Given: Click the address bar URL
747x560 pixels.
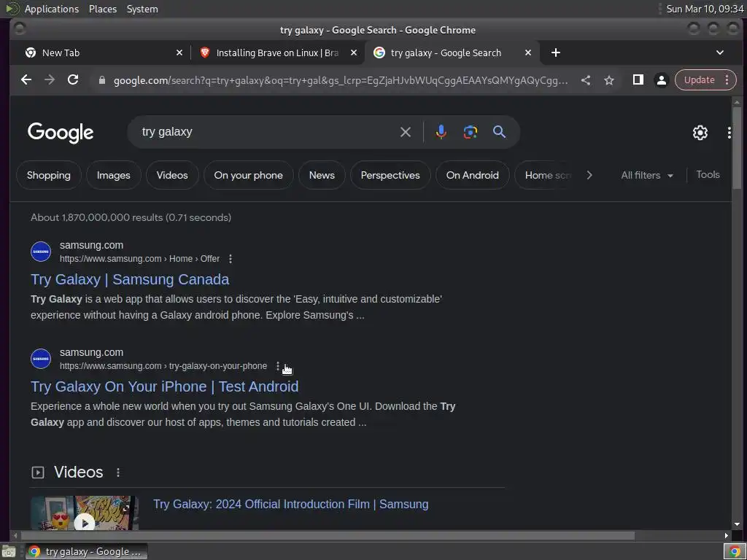Looking at the screenshot, I should point(341,80).
